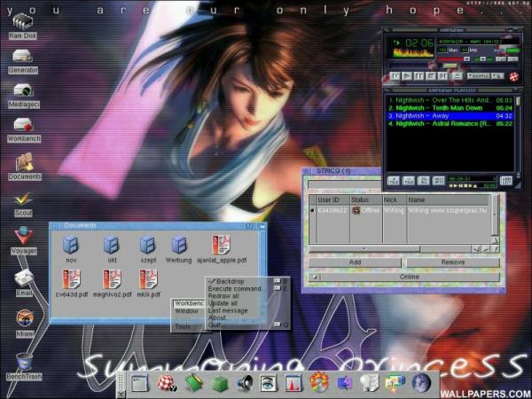Click the playlist load list button
The height and width of the screenshot is (399, 532).
tap(506, 181)
